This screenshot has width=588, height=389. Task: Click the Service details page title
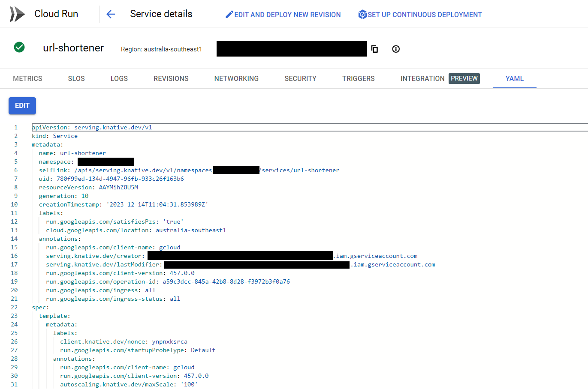tap(161, 14)
